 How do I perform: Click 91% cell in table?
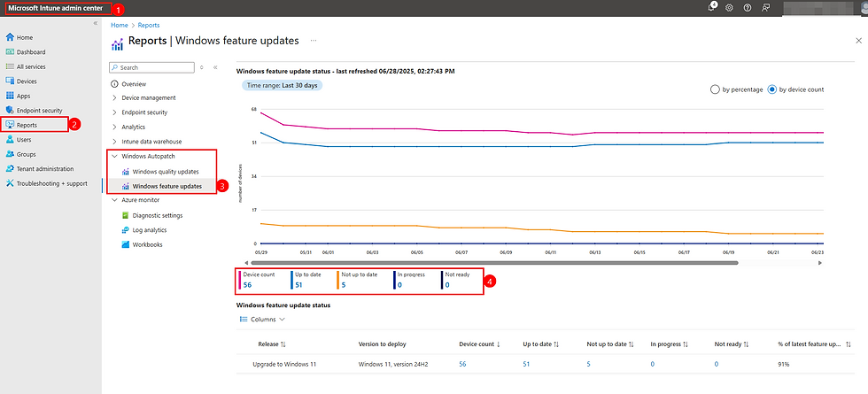[x=783, y=364]
